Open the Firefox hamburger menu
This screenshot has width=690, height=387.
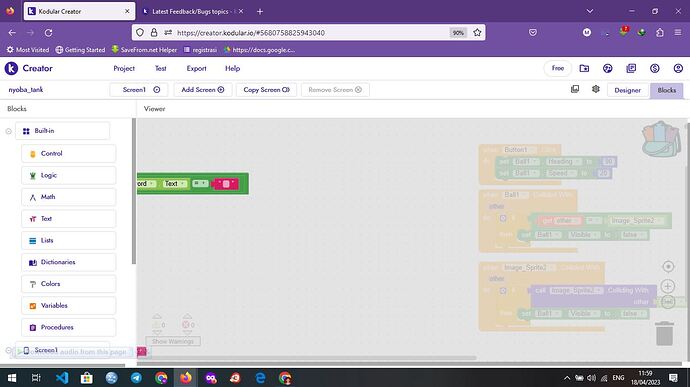point(678,33)
